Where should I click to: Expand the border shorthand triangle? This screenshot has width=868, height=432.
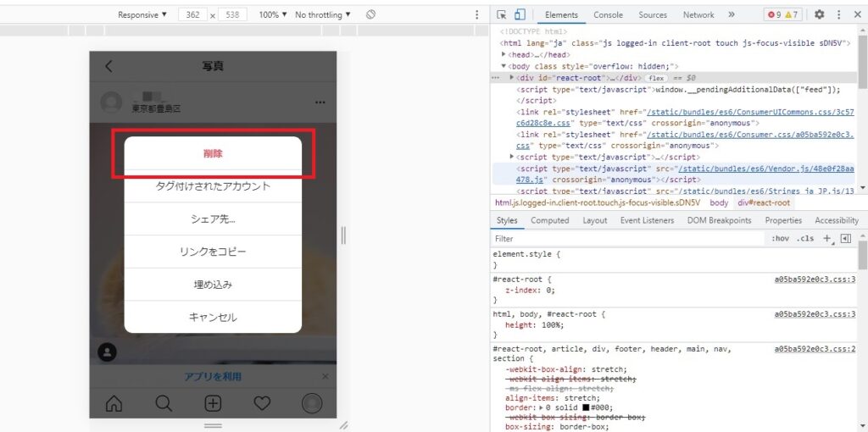(x=542, y=407)
